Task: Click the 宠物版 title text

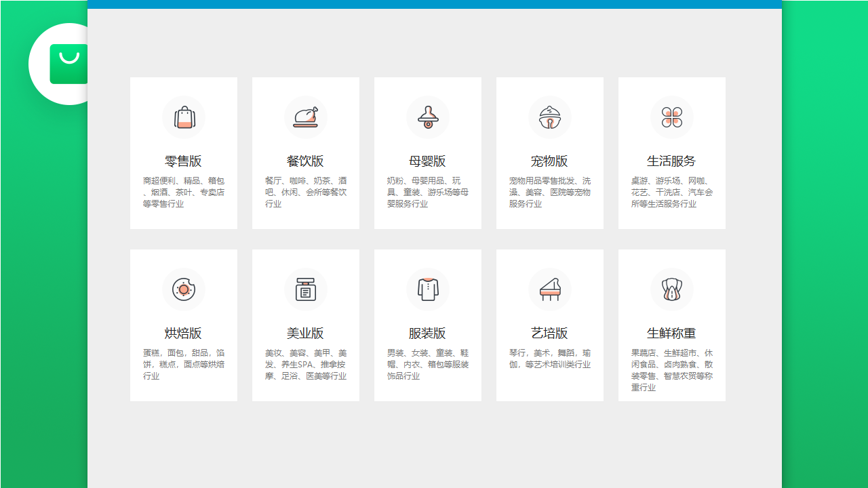Action: pos(549,161)
